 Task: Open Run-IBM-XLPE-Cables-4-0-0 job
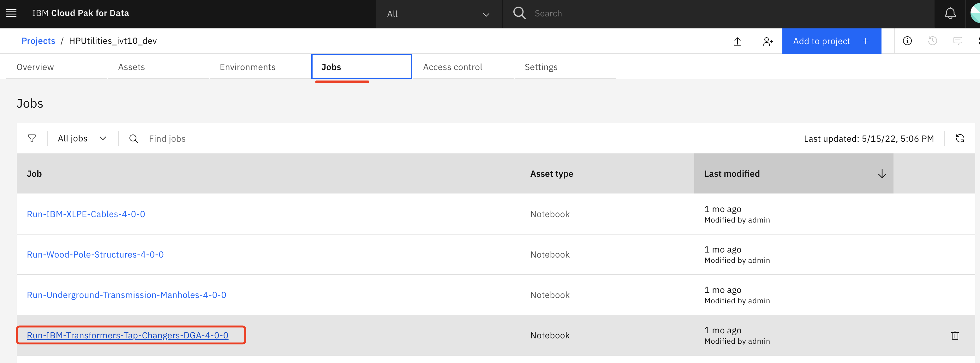coord(86,214)
